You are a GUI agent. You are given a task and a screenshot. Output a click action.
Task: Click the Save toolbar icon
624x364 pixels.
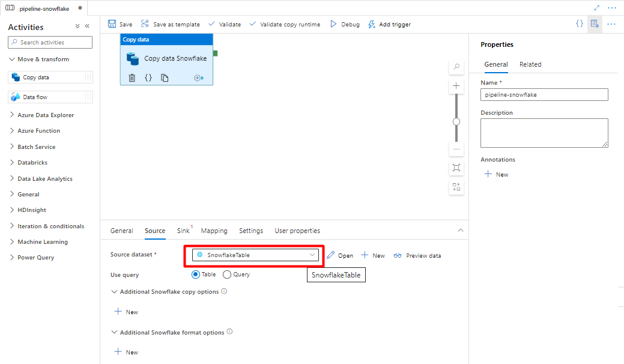112,24
